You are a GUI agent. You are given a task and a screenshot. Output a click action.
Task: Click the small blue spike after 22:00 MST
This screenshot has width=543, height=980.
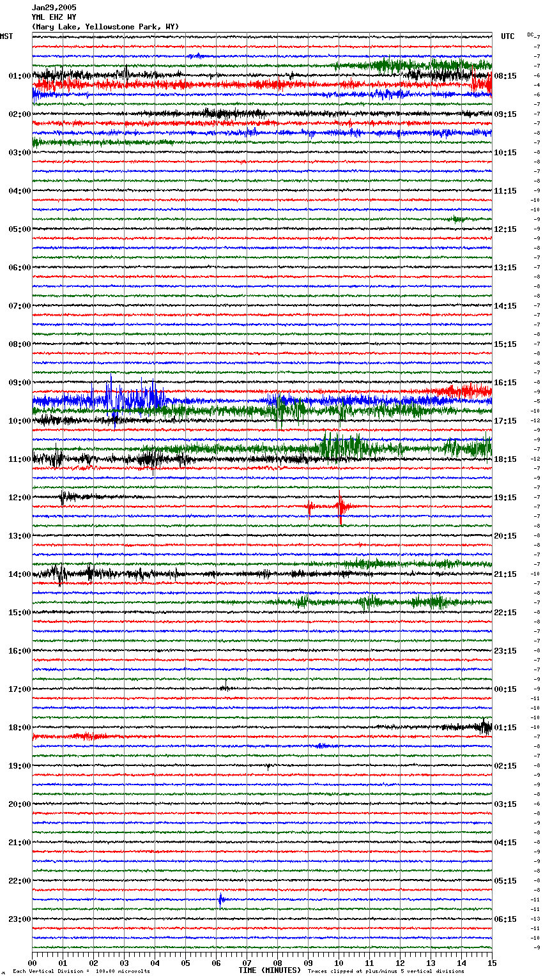point(220,900)
